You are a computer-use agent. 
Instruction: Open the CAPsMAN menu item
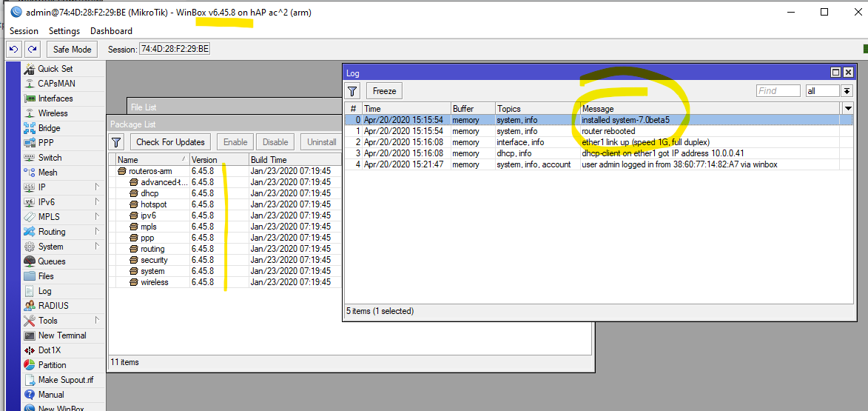click(x=56, y=84)
